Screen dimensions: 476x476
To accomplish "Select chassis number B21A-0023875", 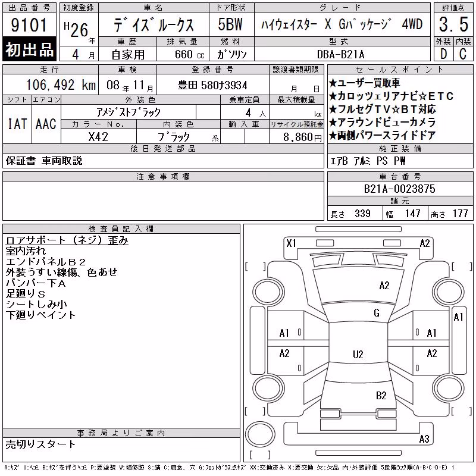I will (x=399, y=189).
